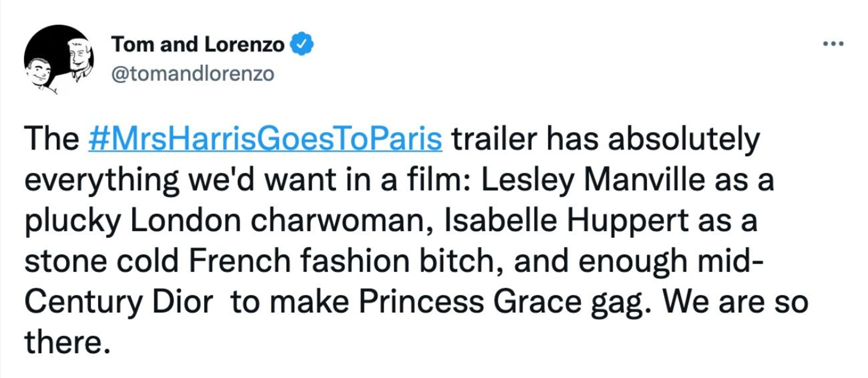Open the @tomandlorenzo handle link

coord(192,74)
